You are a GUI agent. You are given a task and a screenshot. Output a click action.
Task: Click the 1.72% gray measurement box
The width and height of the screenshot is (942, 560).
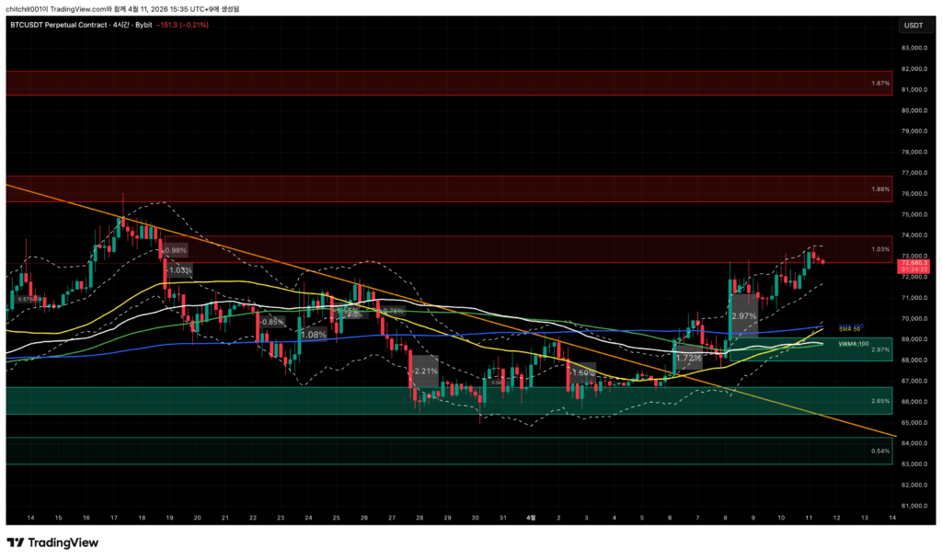coord(688,359)
